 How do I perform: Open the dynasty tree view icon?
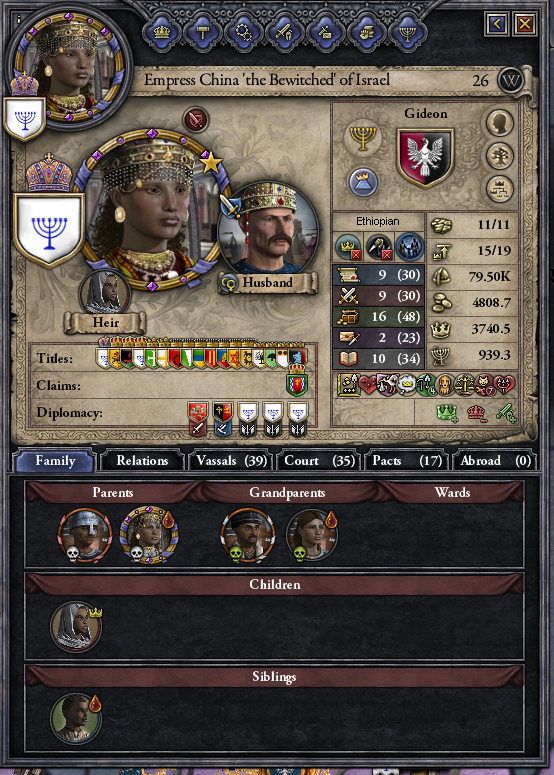pyautogui.click(x=499, y=156)
